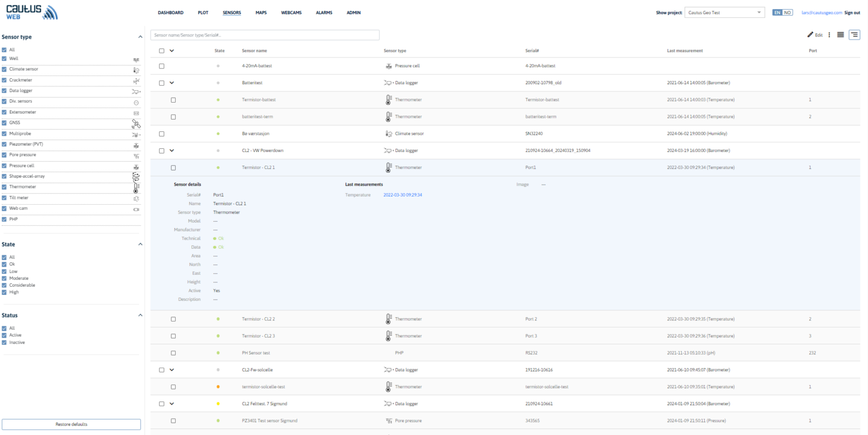Open the three-dot more options menu

[x=829, y=35]
